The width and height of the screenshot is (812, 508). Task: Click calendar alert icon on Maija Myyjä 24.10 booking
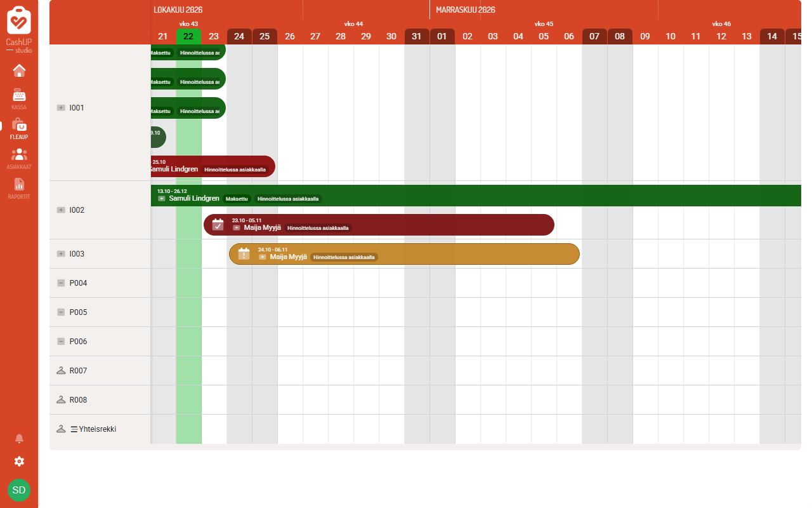coord(244,254)
